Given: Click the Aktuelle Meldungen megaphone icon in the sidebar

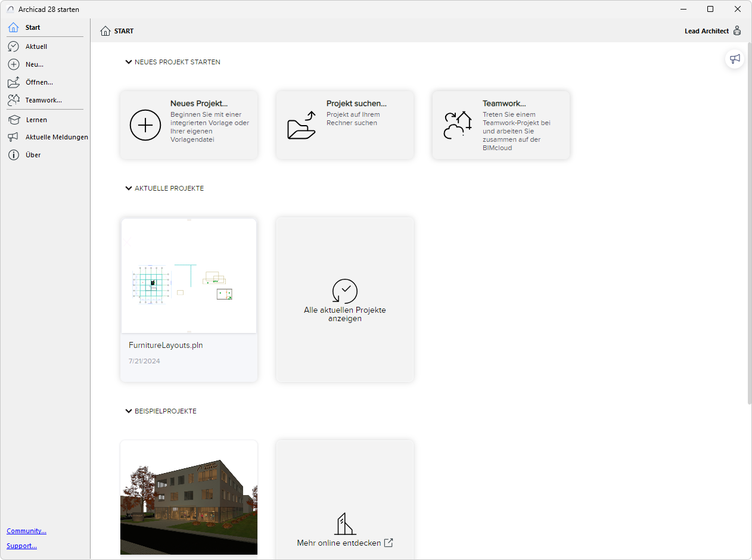Looking at the screenshot, I should pyautogui.click(x=13, y=137).
